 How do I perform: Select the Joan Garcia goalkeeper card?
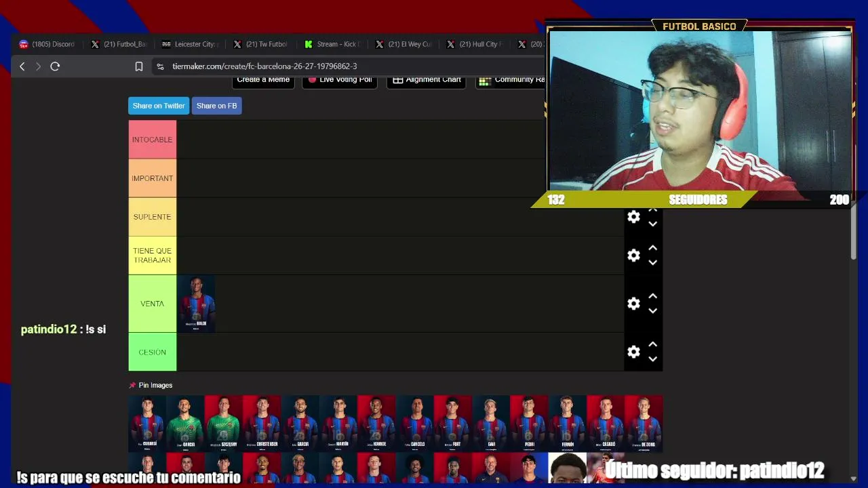185,424
